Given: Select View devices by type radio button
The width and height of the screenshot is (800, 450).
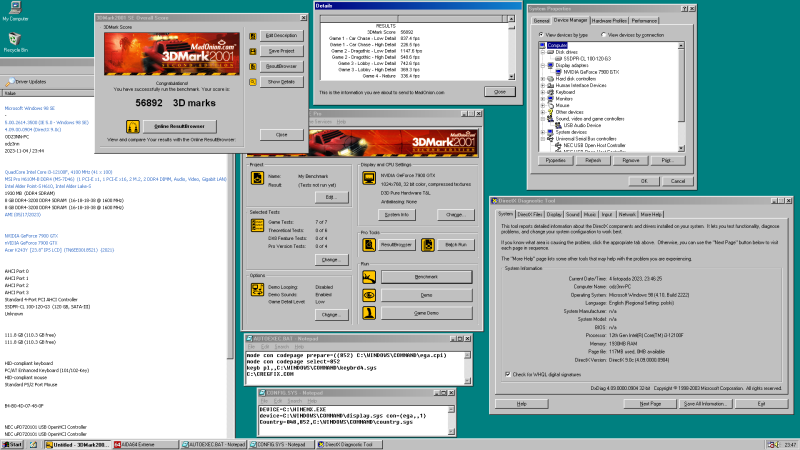Looking at the screenshot, I should coord(541,35).
